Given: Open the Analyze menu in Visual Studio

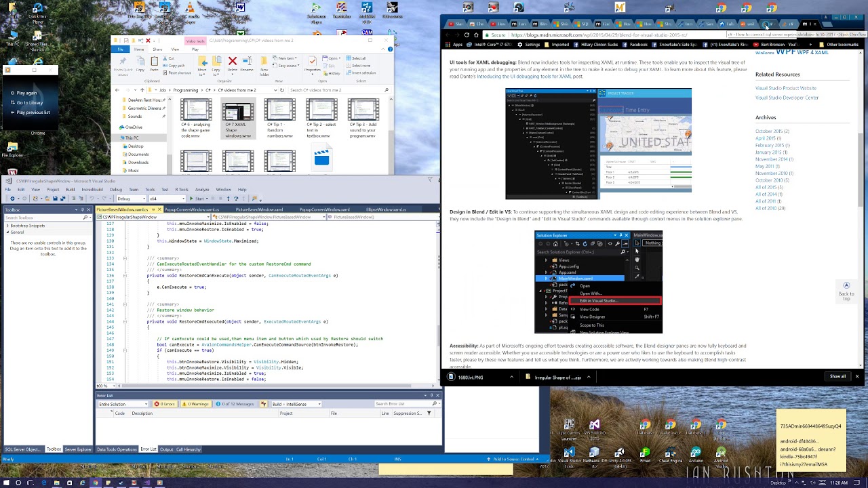Looking at the screenshot, I should point(202,190).
